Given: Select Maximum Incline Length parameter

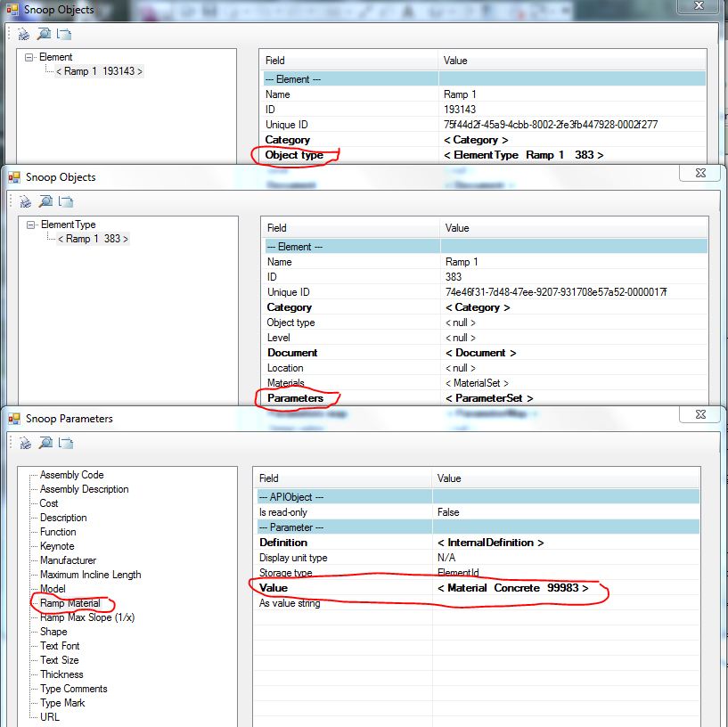Looking at the screenshot, I should pos(90,575).
